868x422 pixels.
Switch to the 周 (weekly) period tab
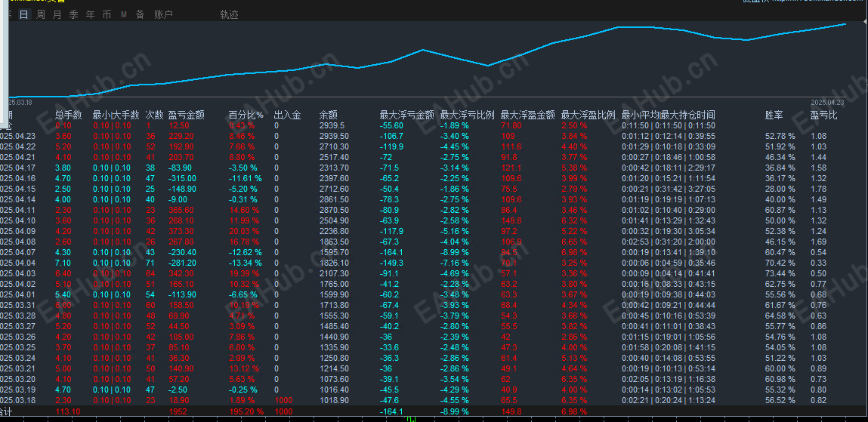coord(40,15)
